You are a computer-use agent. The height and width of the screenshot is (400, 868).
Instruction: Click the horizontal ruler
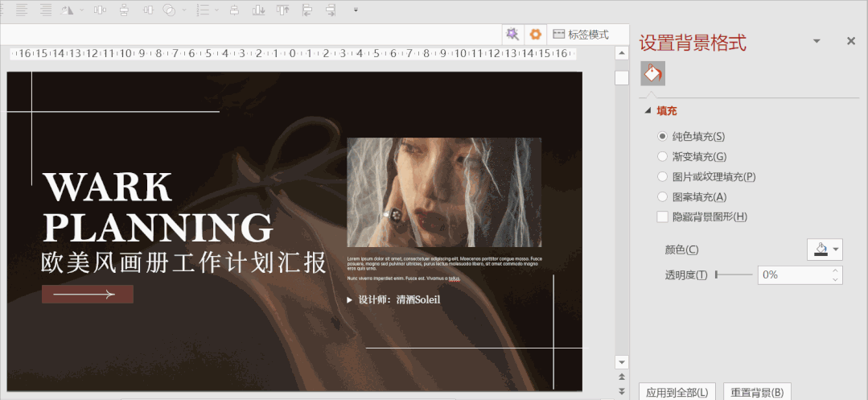(292, 54)
